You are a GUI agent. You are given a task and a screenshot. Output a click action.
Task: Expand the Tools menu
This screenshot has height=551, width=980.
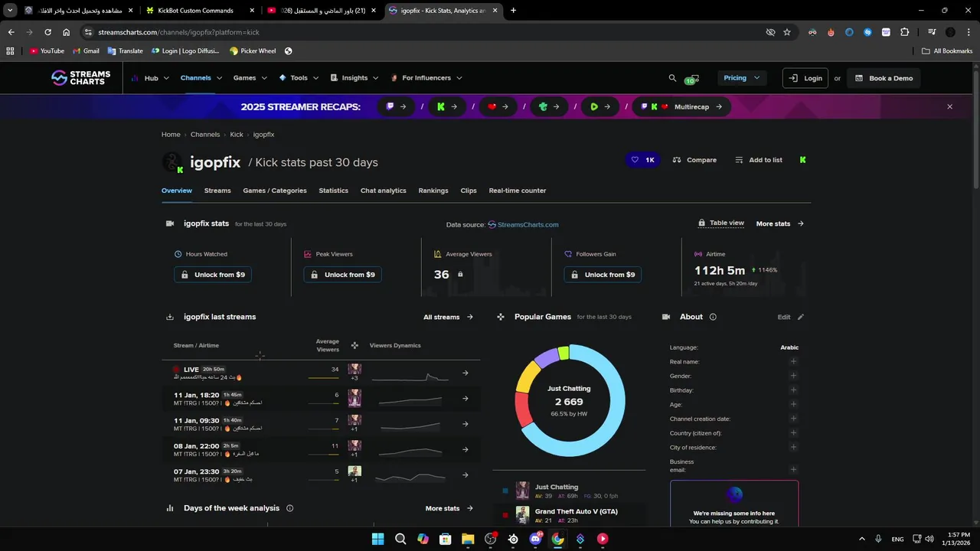tap(299, 78)
